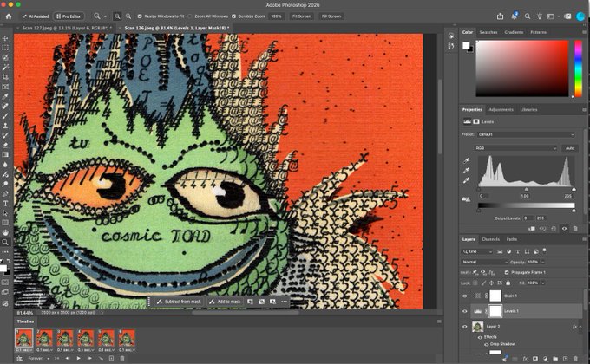Screen dimensions: 590x364
Task: Open the Kind filter dropdown in Layers
Action: pos(477,251)
